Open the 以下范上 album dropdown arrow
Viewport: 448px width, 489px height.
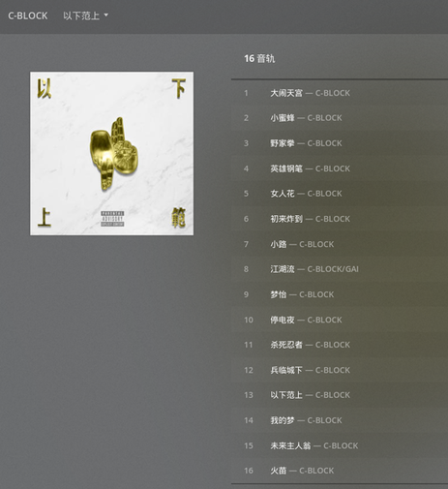106,15
